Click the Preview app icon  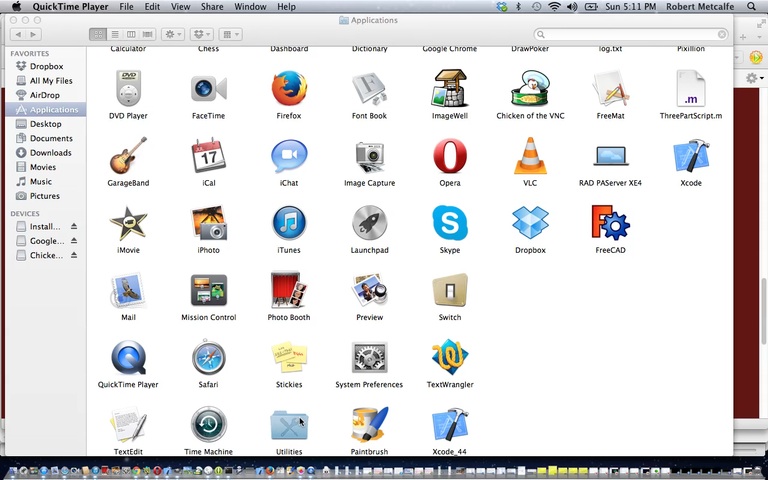coord(369,290)
